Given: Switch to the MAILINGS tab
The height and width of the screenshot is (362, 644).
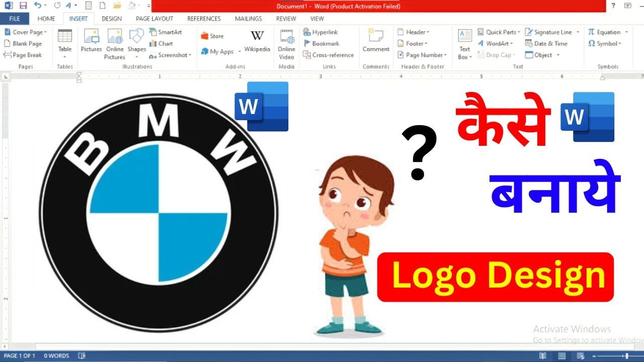Looking at the screenshot, I should (249, 19).
